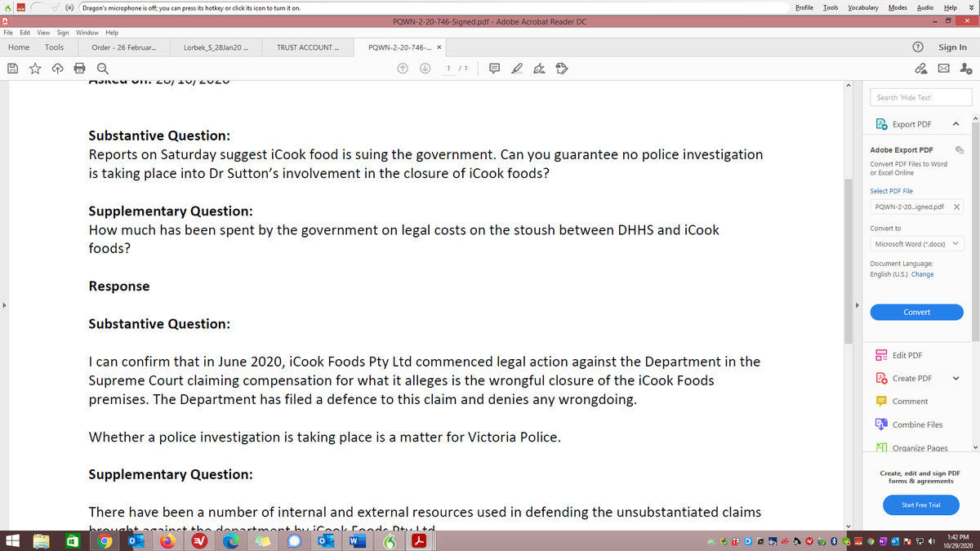Open the Sign menu
980x551 pixels.
tap(63, 33)
